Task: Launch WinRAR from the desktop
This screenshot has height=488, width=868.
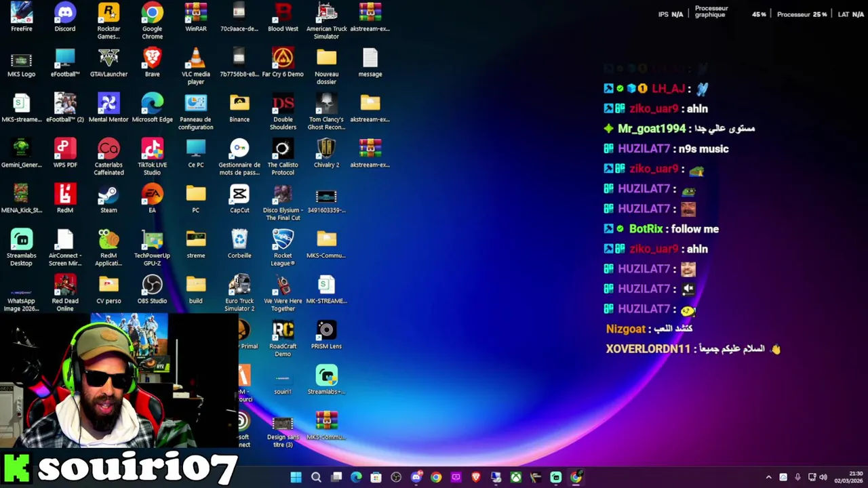Action: (x=196, y=18)
